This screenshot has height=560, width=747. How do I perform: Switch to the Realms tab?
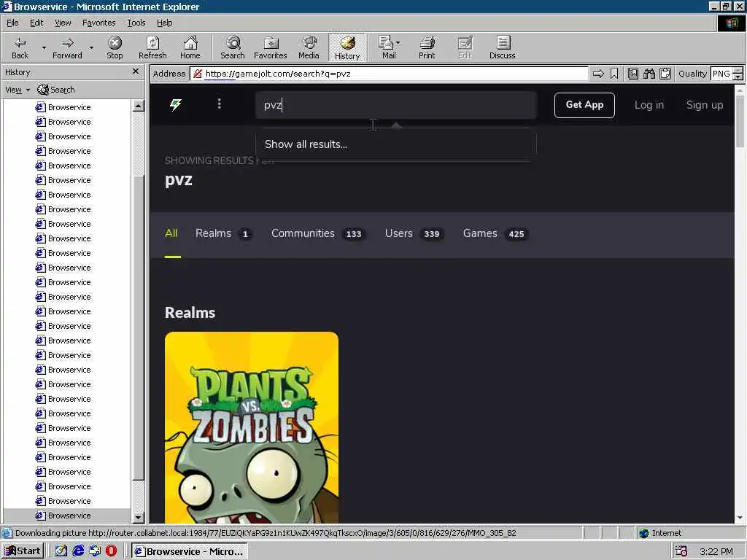pos(223,233)
